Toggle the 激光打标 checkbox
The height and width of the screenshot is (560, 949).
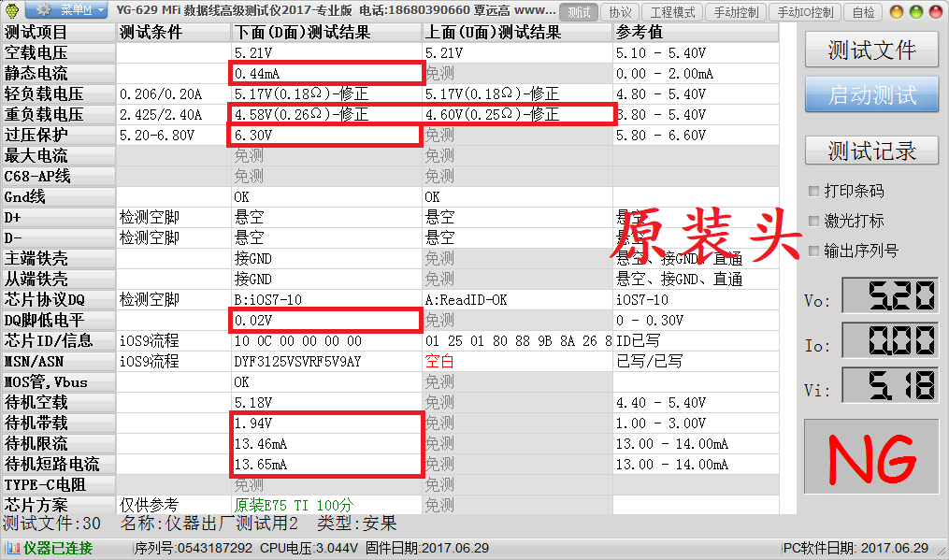[813, 221]
